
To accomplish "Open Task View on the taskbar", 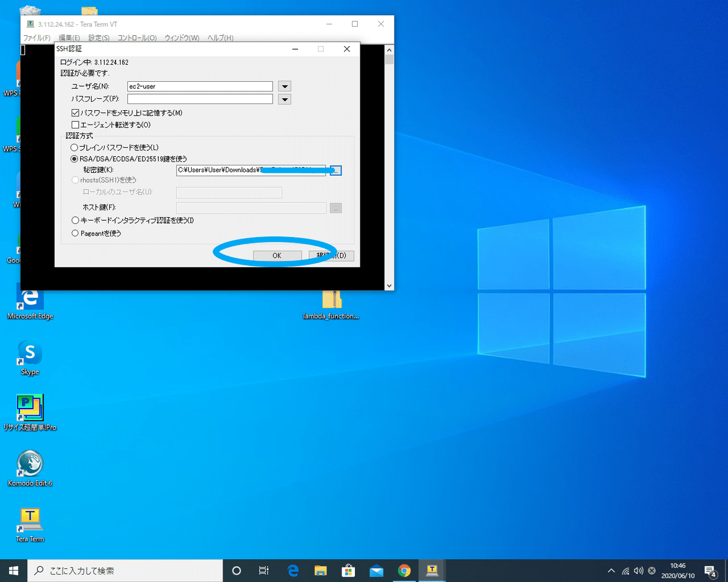I will 264,570.
